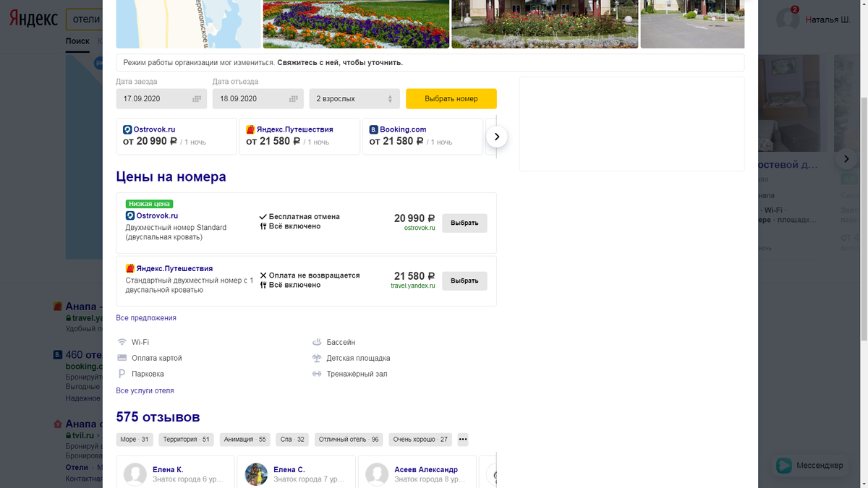Screen dimensions: 868x488
Task: Click Яндекс.Путешествия icon in top price card
Action: click(x=250, y=129)
